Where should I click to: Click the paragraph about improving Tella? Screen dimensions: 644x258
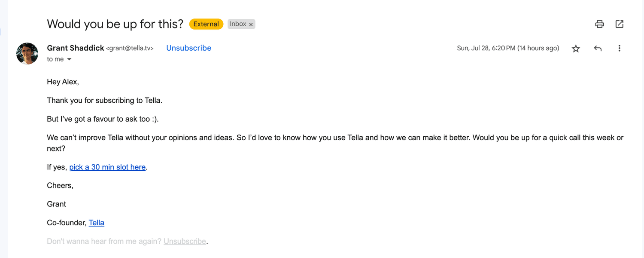335,143
